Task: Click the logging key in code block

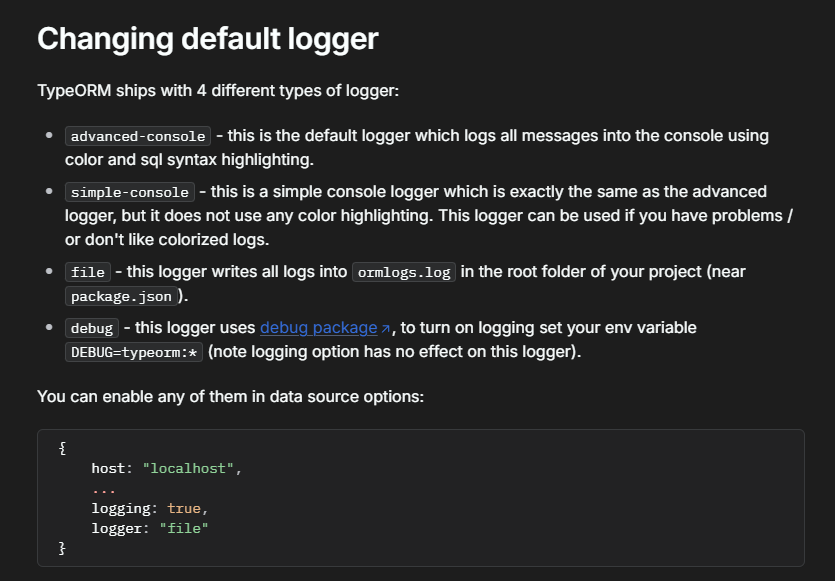Action: click(121, 508)
